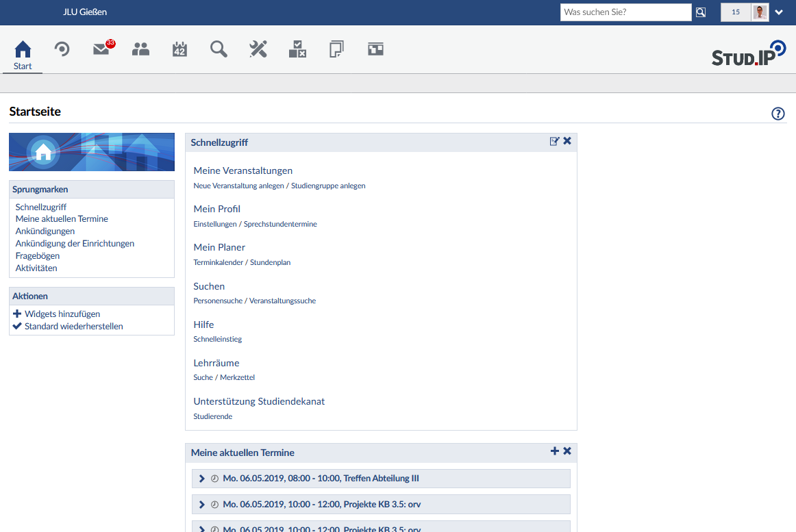Click the Was suchen Sie? search field
The width and height of the screenshot is (796, 532).
[x=625, y=12]
